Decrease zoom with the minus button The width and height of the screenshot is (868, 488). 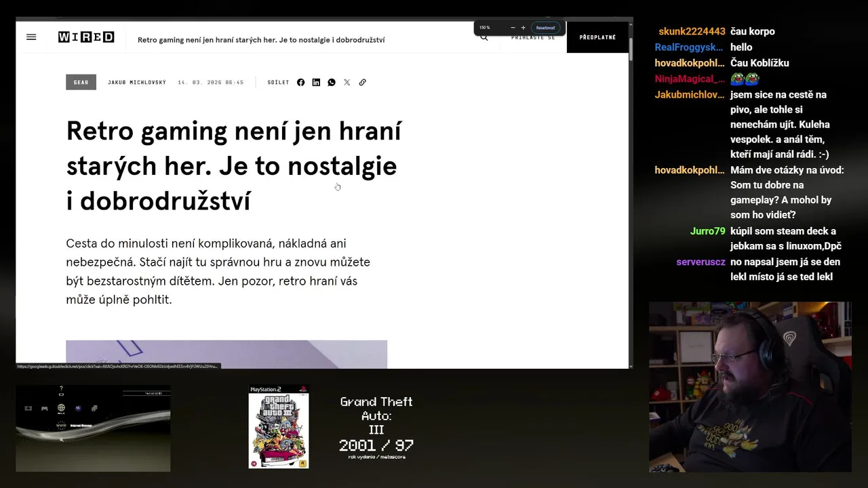513,28
